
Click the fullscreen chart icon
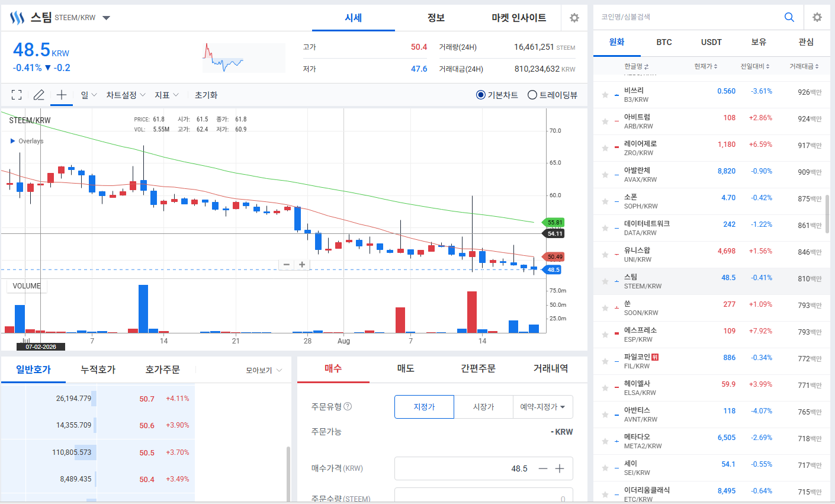17,95
